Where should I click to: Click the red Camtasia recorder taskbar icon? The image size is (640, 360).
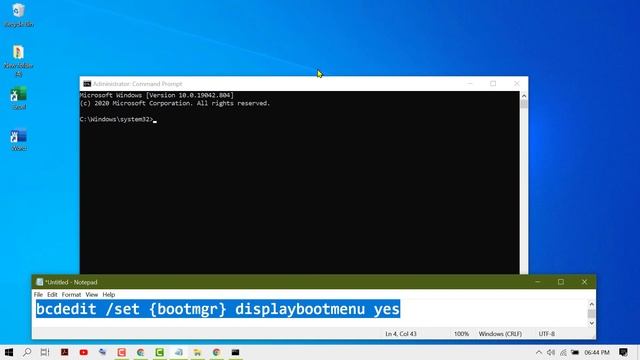click(x=122, y=352)
